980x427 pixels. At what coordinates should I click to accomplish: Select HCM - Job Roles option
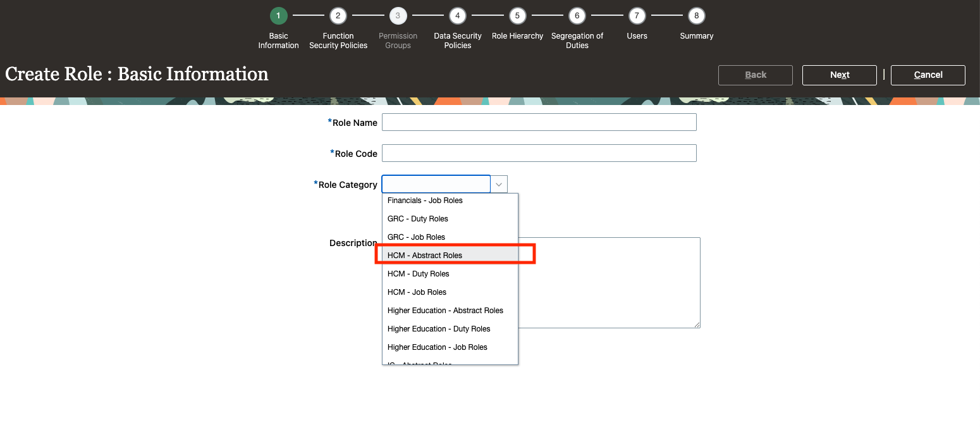[x=417, y=292]
